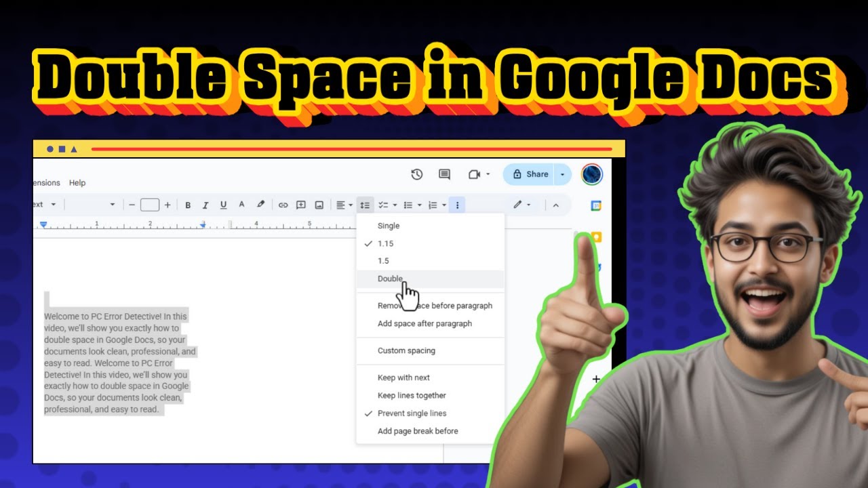
Task: Open Share options dropdown arrow
Action: pos(562,174)
